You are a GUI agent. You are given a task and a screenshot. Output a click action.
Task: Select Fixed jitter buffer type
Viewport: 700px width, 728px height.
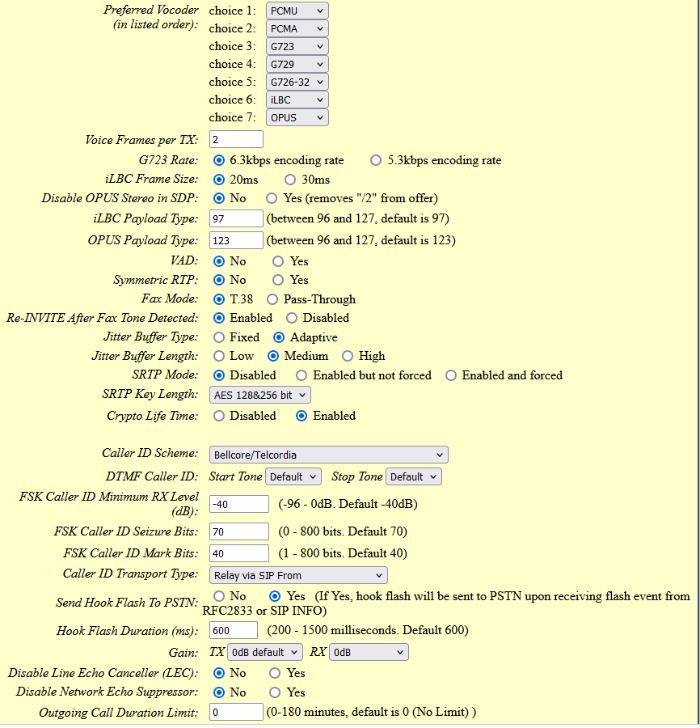pyautogui.click(x=219, y=337)
